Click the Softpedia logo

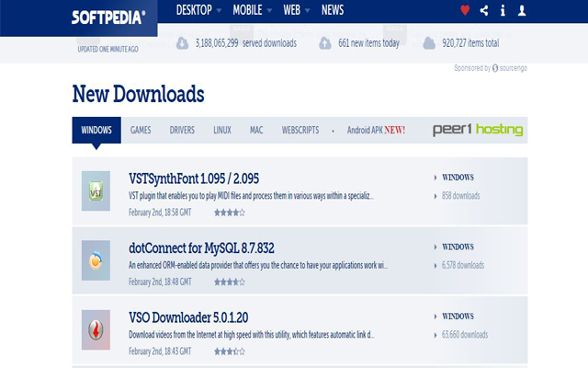click(108, 17)
